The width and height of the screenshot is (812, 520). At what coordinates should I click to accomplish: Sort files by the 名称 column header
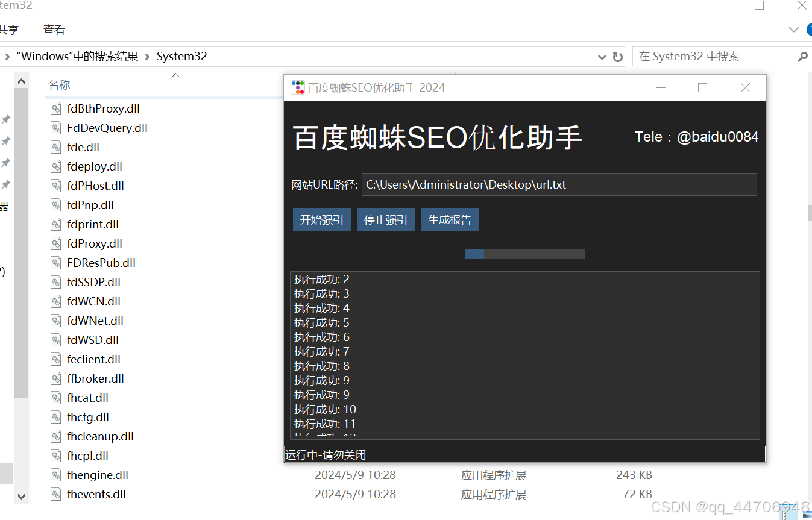(x=59, y=85)
